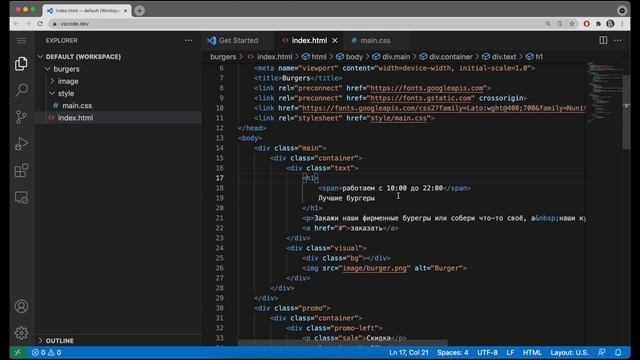Click h1 in the breadcrumb

(x=539, y=57)
